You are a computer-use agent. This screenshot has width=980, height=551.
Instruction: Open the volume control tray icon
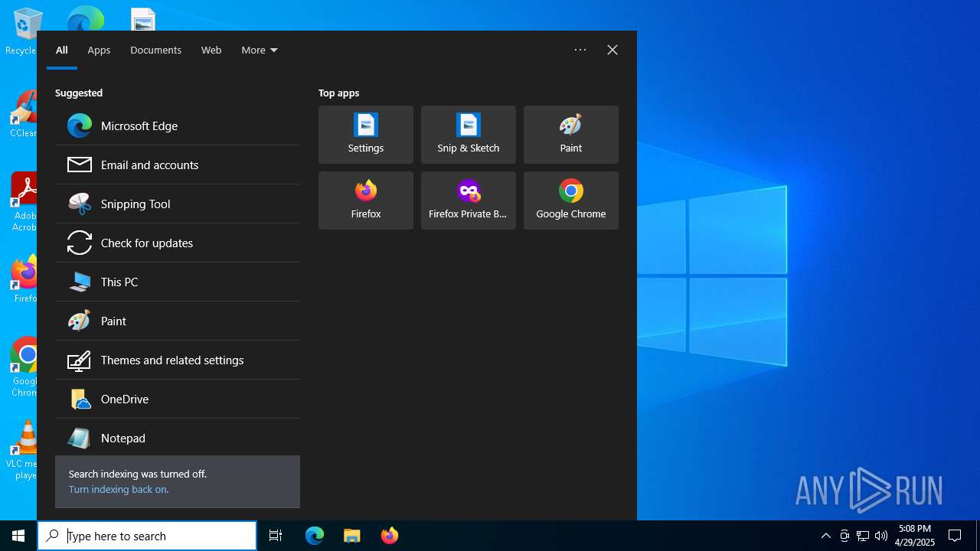click(881, 536)
